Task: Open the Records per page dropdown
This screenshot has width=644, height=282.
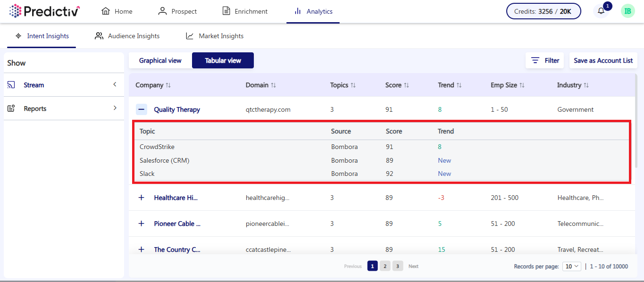Action: [572, 266]
